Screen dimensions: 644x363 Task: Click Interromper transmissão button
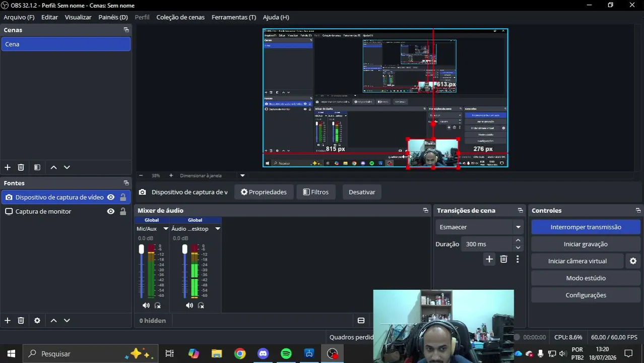pos(586,227)
